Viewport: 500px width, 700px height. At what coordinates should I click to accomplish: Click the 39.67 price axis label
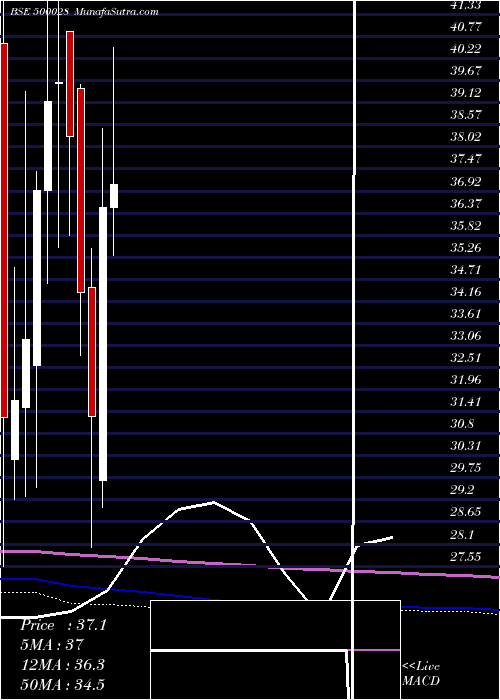coord(465,71)
